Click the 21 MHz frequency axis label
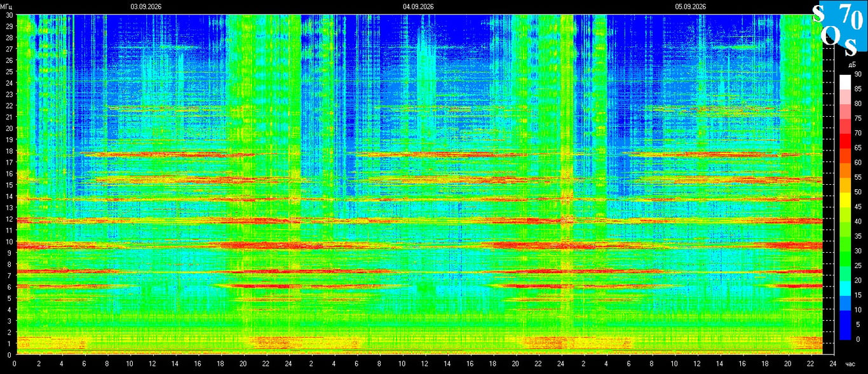This screenshot has width=868, height=374. pos(9,117)
